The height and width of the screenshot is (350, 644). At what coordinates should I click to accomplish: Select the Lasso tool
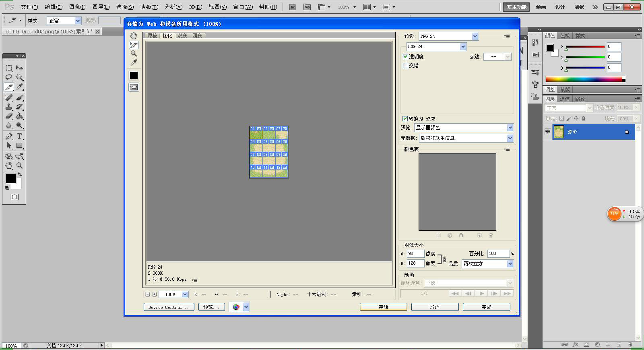click(9, 77)
